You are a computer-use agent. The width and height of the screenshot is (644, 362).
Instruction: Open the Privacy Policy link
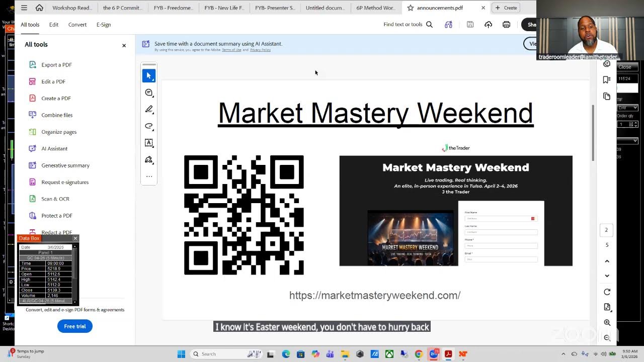(x=260, y=50)
